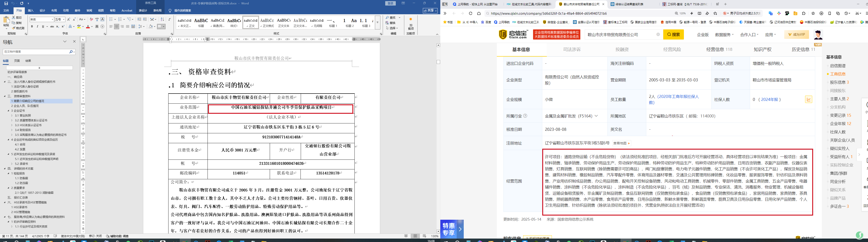The image size is (868, 242).
Task: Expand the 所属行业 F5164 chevron
Action: coord(596,116)
